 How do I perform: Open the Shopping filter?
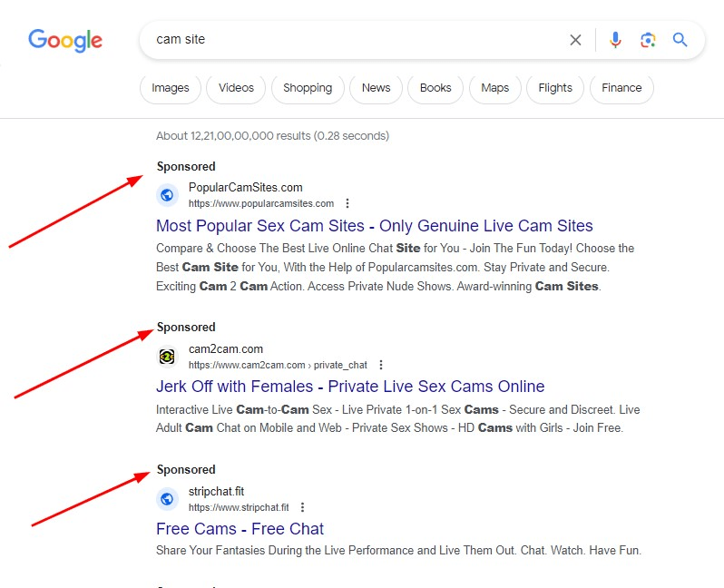[308, 88]
